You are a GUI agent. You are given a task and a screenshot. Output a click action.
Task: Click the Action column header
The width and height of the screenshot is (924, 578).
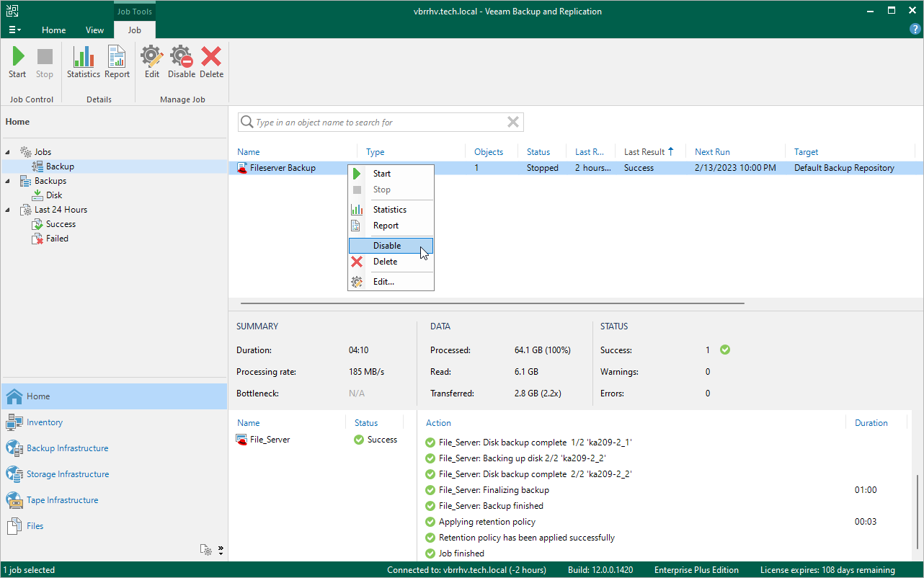438,423
